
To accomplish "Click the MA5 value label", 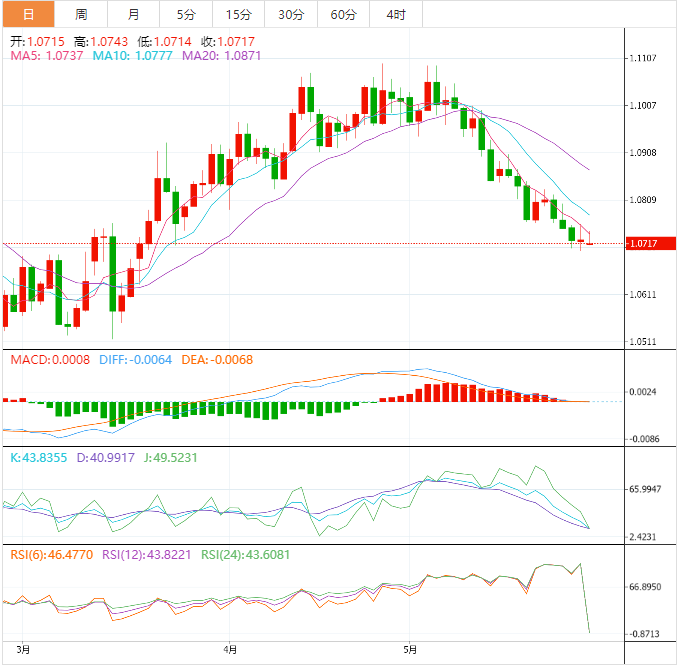I will coord(46,55).
